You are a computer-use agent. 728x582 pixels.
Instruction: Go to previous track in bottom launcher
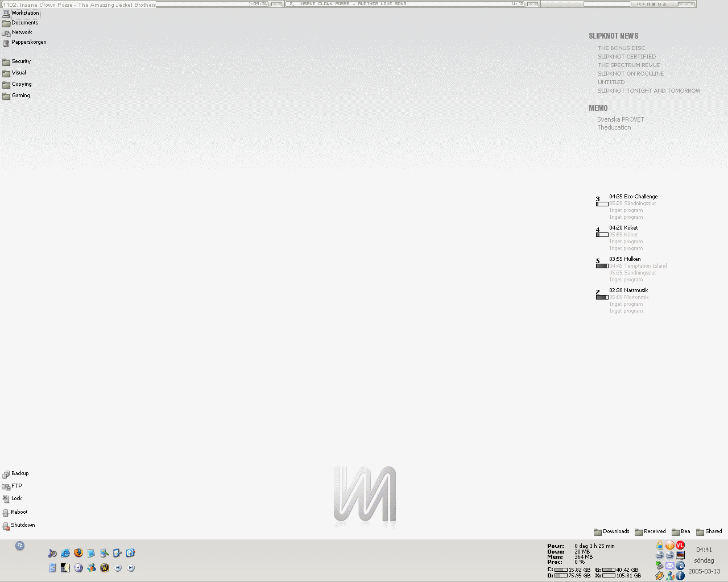click(118, 568)
